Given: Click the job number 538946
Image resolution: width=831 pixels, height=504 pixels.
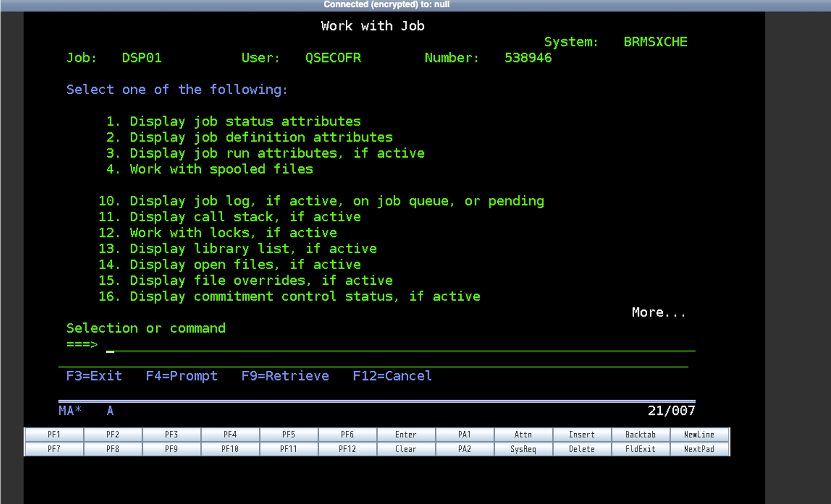Looking at the screenshot, I should [528, 58].
